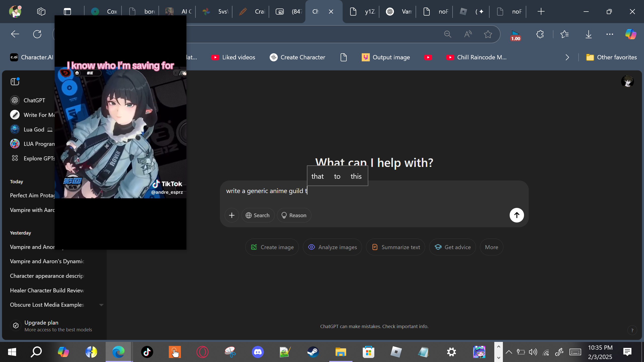Open the Favorites list icon
644x362 pixels.
click(565, 34)
